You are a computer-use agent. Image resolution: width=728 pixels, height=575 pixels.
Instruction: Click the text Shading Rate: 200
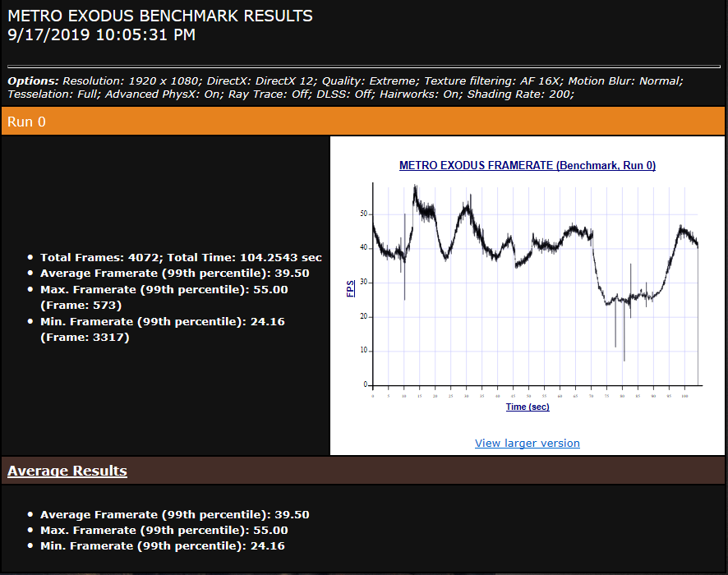pyautogui.click(x=518, y=94)
